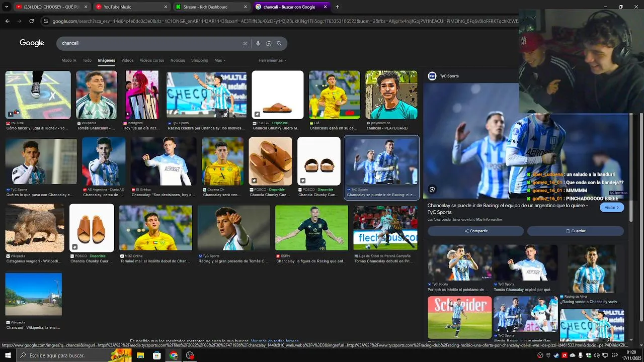The height and width of the screenshot is (362, 644).
Task: Go back with the browser back arrow
Action: (x=7, y=21)
